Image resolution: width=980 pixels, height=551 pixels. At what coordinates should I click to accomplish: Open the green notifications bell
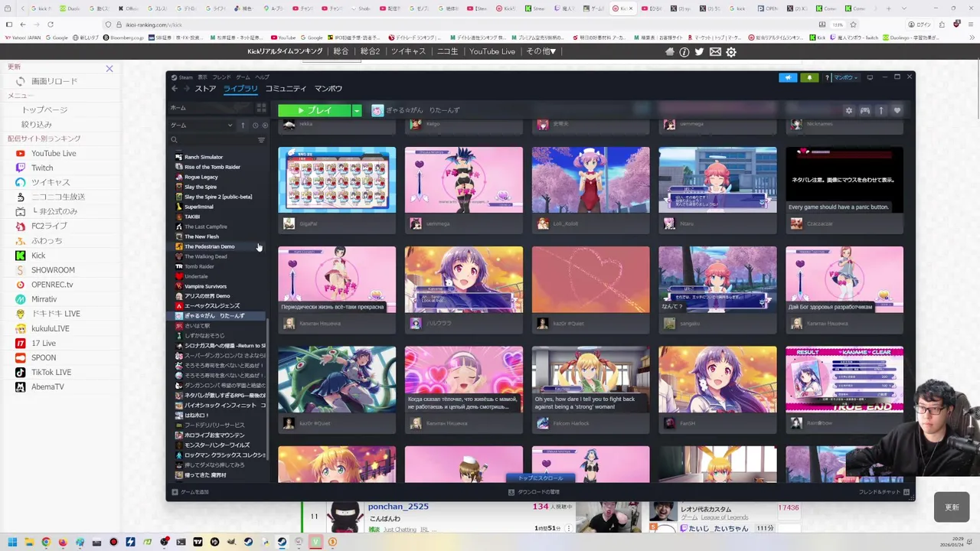coord(809,77)
